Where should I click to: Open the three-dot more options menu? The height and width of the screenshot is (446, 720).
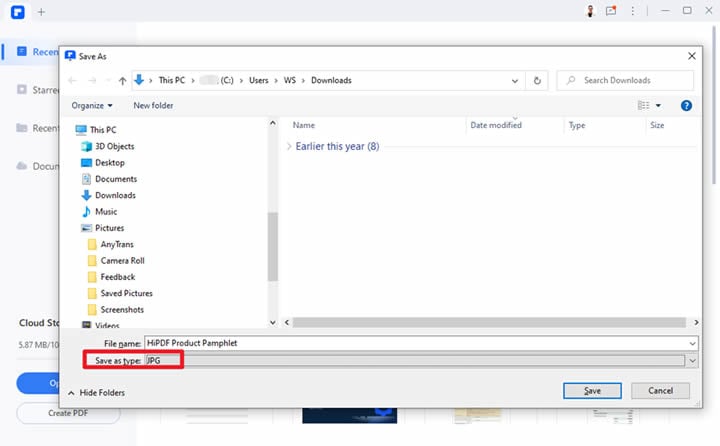633,11
